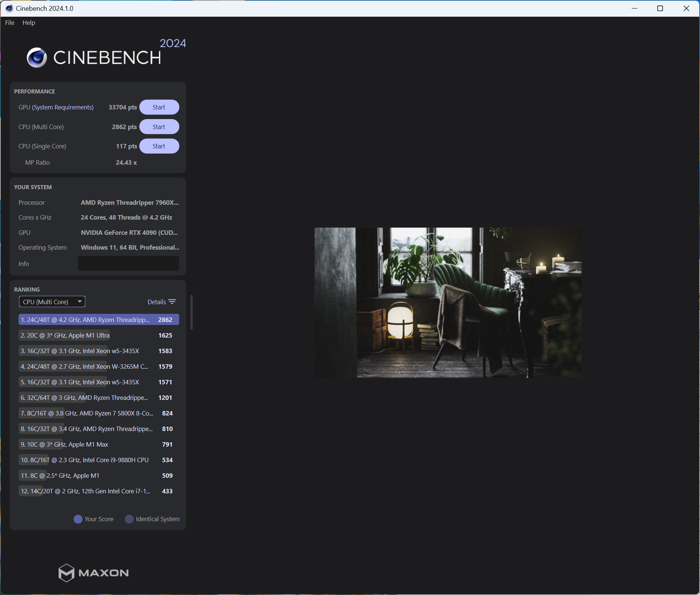Click the Your Score legend dot
700x595 pixels.
(x=78, y=519)
